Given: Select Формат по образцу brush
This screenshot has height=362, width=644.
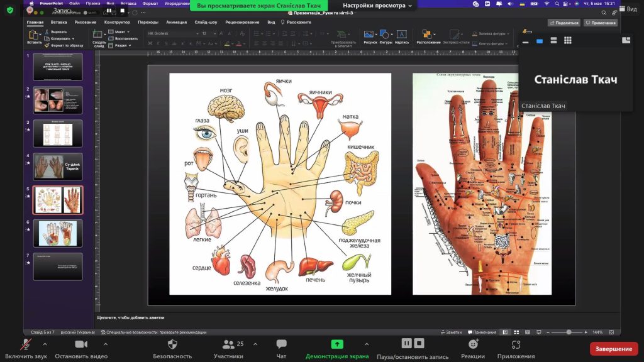Looking at the screenshot, I should click(x=64, y=45).
